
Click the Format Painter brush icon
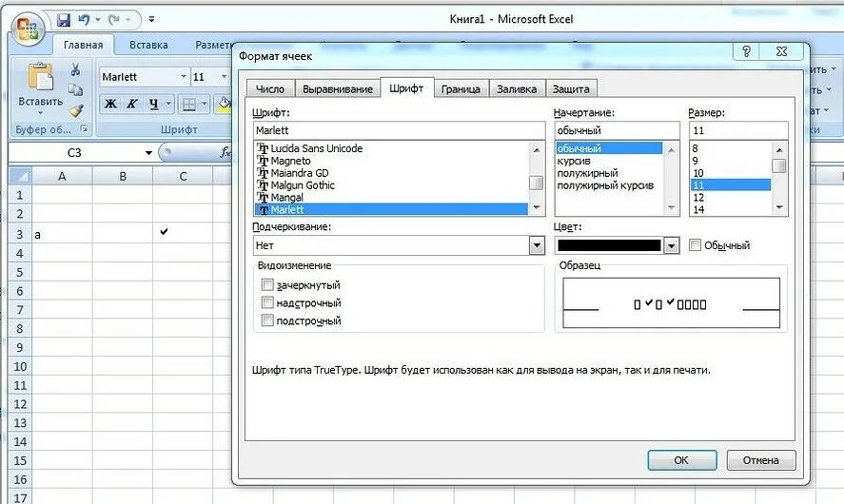76,110
